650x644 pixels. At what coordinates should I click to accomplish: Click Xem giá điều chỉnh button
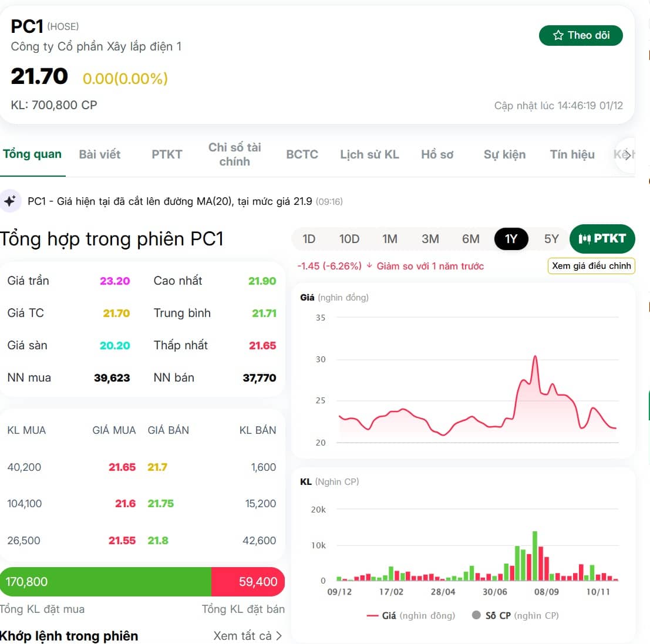(x=591, y=266)
